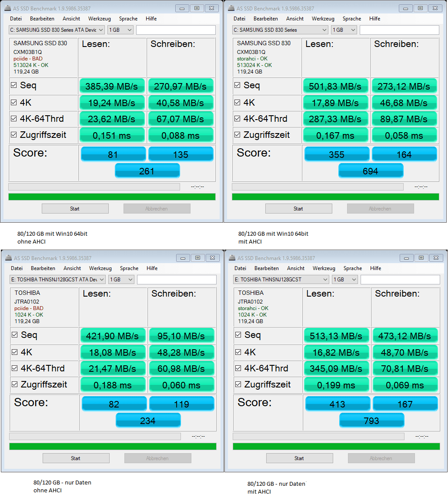The image size is (448, 501).
Task: Click Abbrechen in the Samsung pciide window
Action: pos(157,209)
